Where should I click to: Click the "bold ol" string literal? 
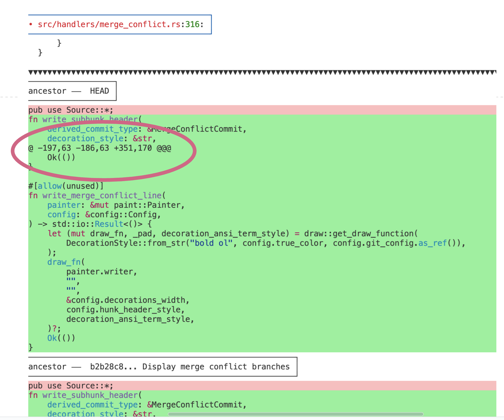coord(211,243)
